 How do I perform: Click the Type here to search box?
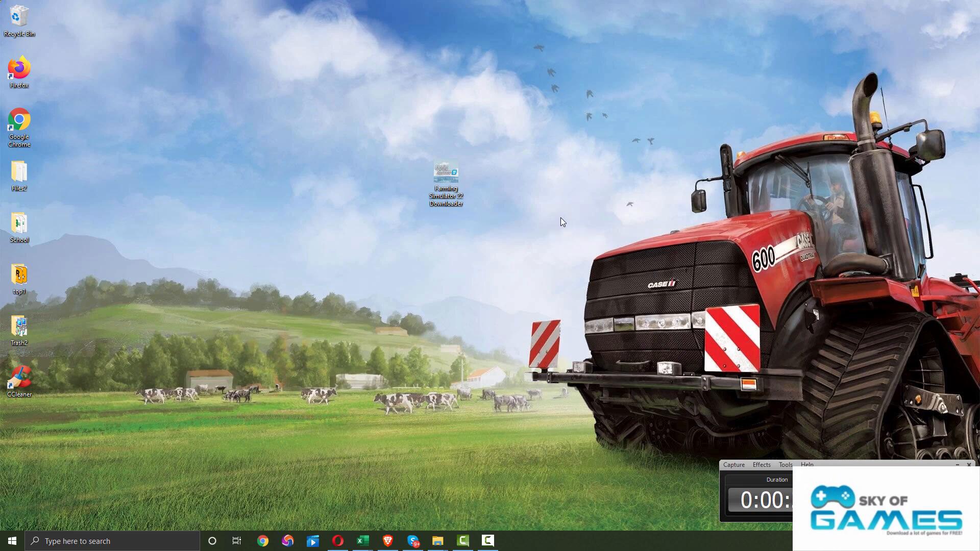[112, 541]
